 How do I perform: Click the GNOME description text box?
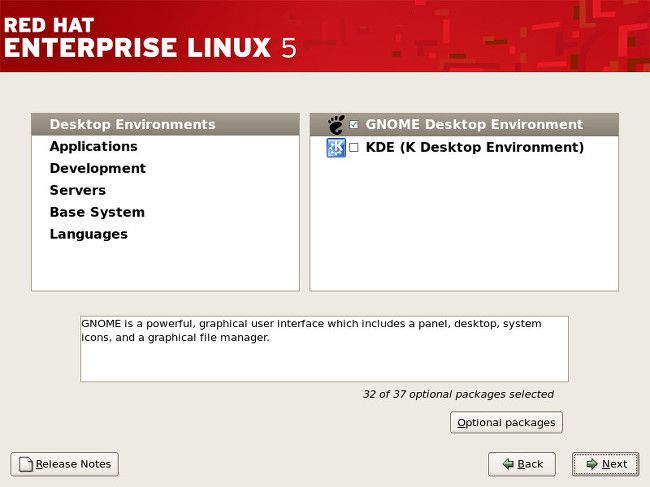(x=324, y=349)
